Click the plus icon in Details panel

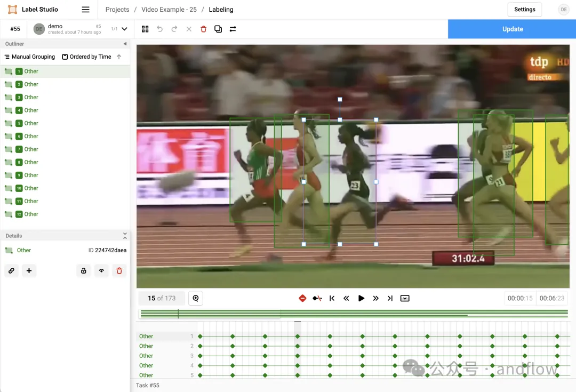pos(29,271)
